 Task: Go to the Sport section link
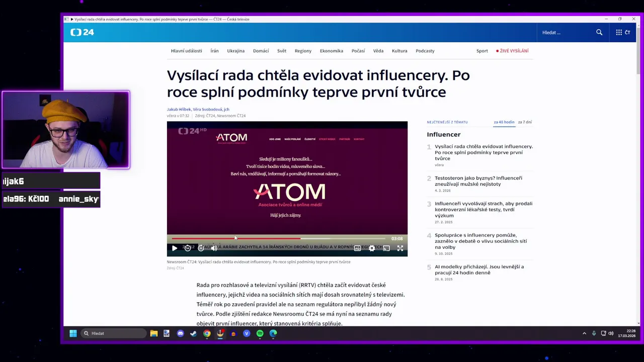[x=482, y=51]
